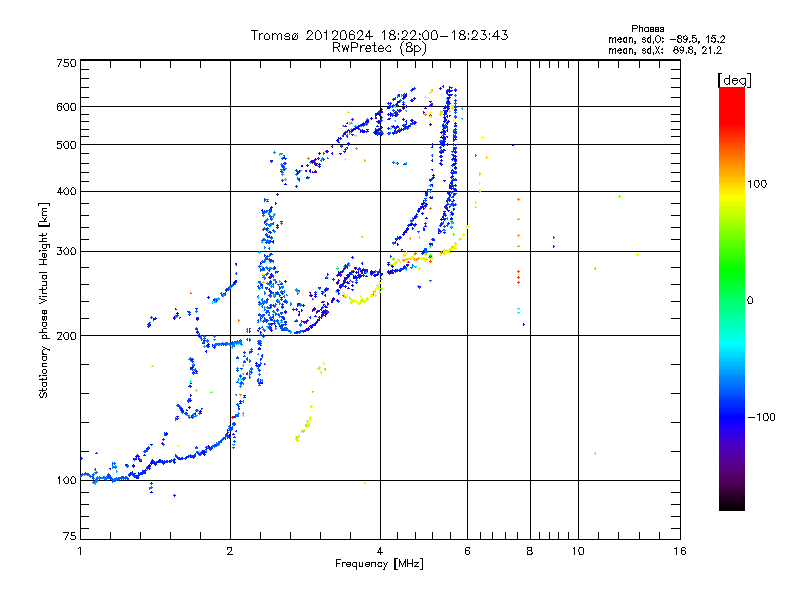The height and width of the screenshot is (600, 800).
Task: Click the y-axis tick label '500'
Action: (x=66, y=145)
